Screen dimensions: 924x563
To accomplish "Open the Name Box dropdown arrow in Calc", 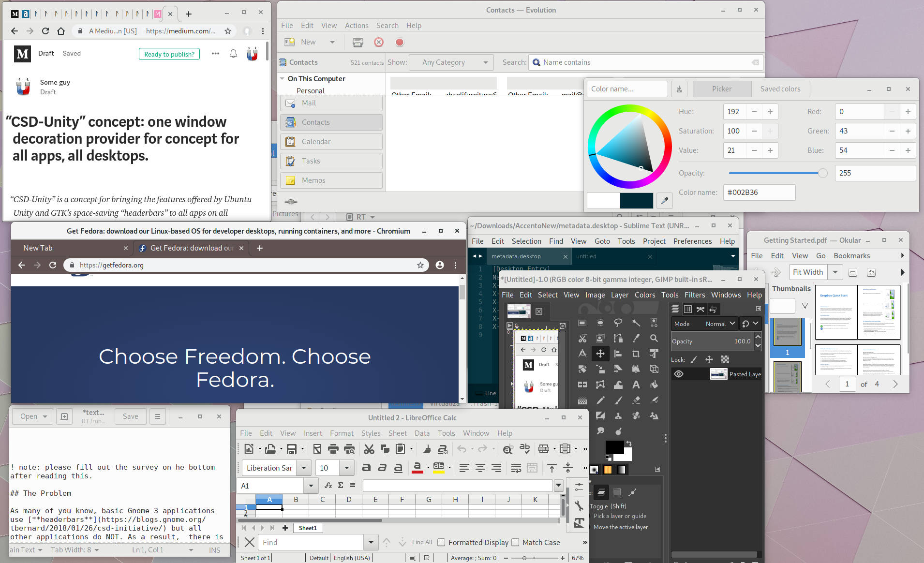I will point(311,486).
